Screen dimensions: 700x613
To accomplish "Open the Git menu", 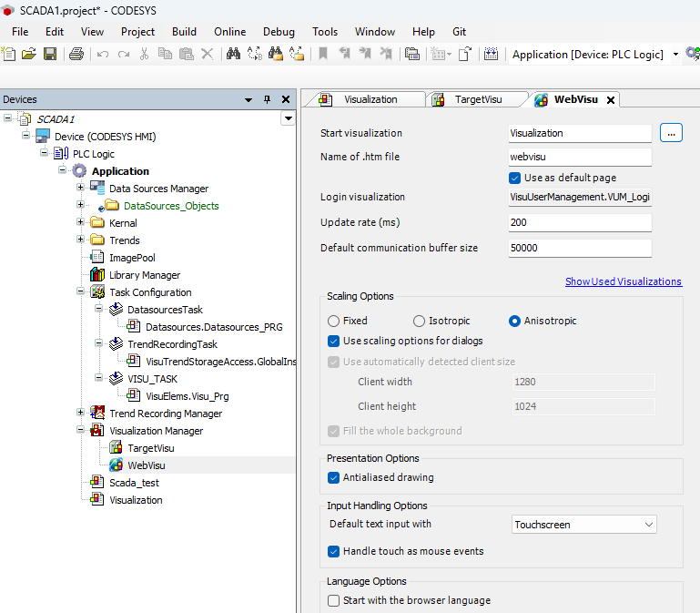I will [x=459, y=32].
